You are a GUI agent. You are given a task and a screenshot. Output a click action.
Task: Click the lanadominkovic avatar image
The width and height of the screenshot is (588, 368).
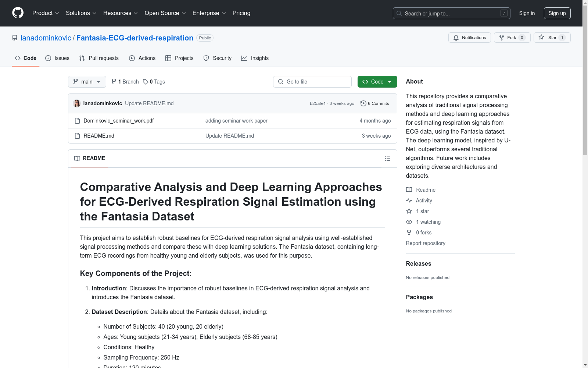pos(77,103)
